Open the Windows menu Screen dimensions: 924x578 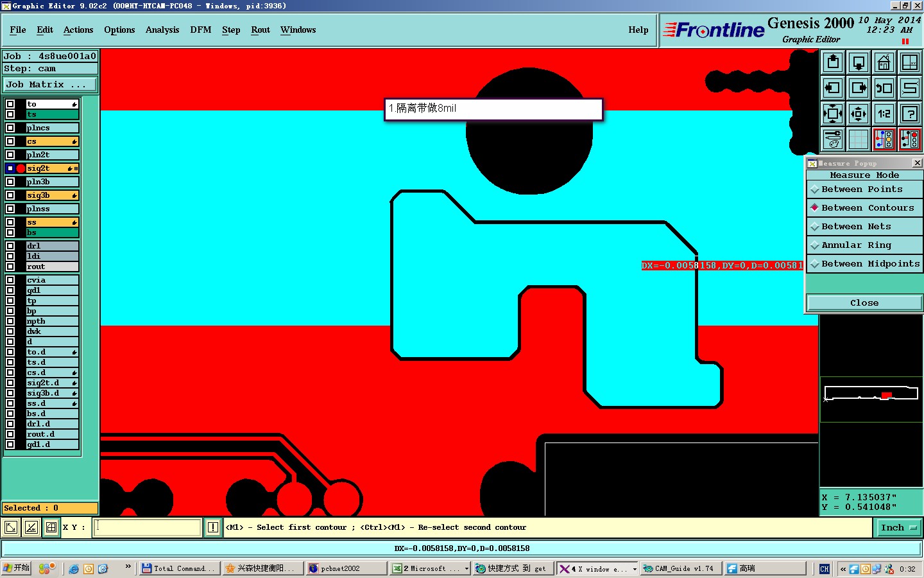point(298,30)
